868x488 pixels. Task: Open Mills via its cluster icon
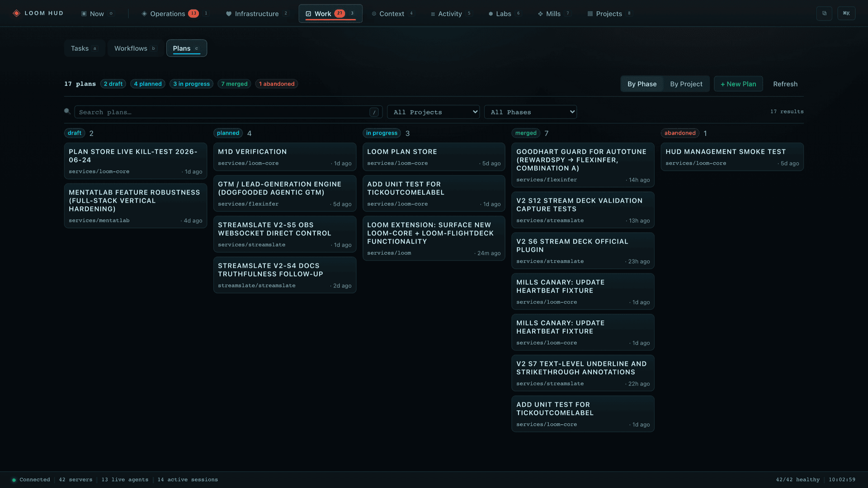(540, 14)
